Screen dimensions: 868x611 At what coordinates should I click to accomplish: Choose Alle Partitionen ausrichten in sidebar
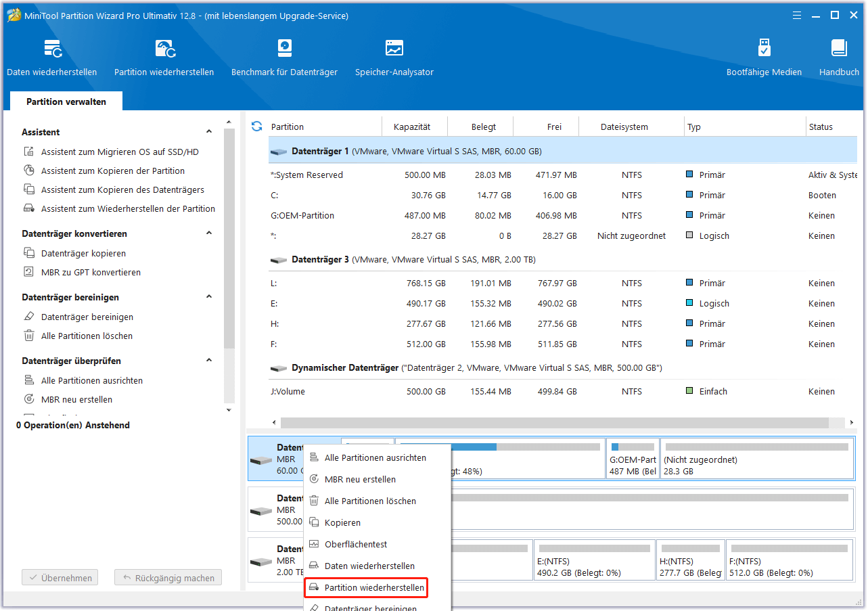point(91,381)
